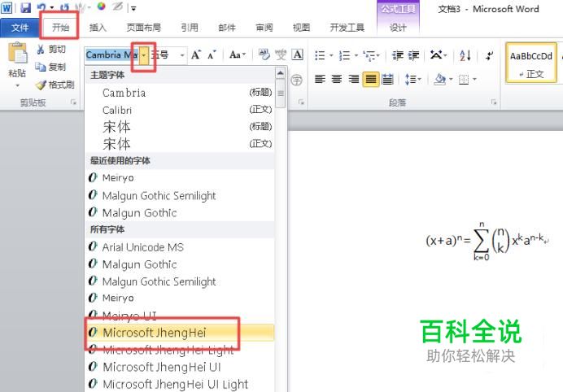563x392 pixels.
Task: Switch to the 开始 (Home) tab
Action: pos(60,28)
